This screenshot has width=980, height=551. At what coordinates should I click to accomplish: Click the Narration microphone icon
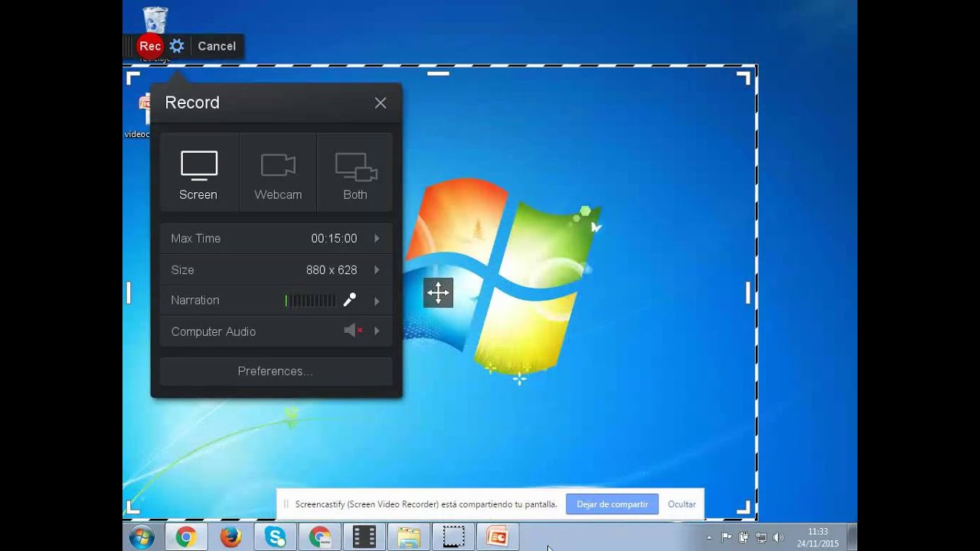[350, 300]
